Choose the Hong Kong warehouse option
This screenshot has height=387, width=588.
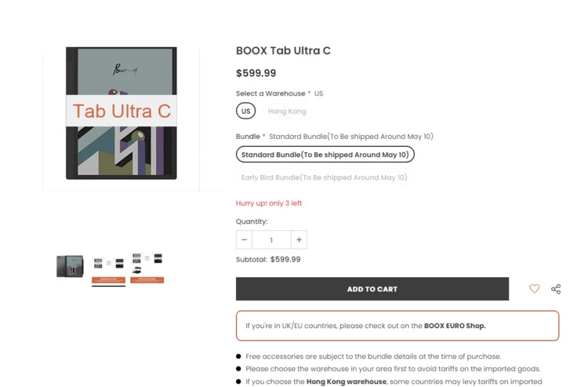[287, 111]
